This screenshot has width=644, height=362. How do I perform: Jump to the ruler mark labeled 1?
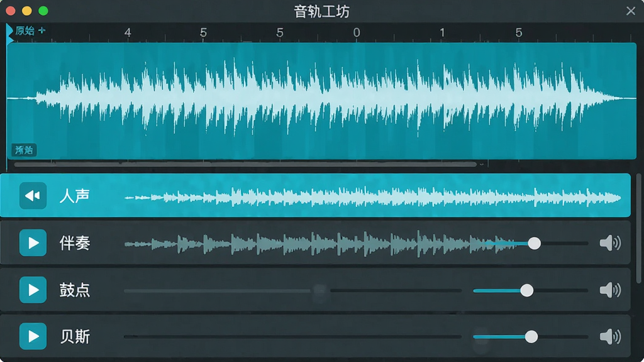(442, 33)
